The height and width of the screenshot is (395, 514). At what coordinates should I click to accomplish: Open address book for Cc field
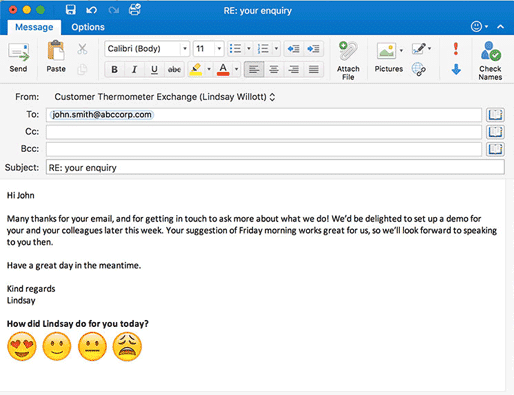click(x=495, y=132)
